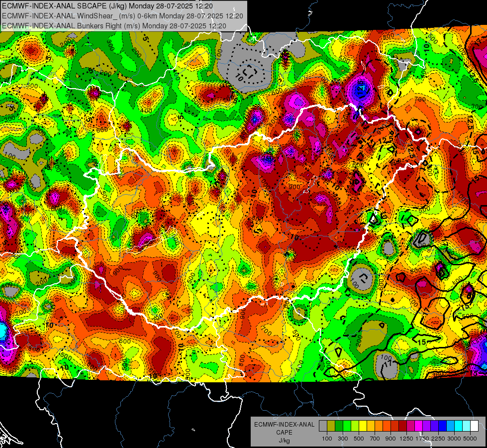487x448 pixels.
Task: Click the CAPE label in legend
Action: (284, 432)
